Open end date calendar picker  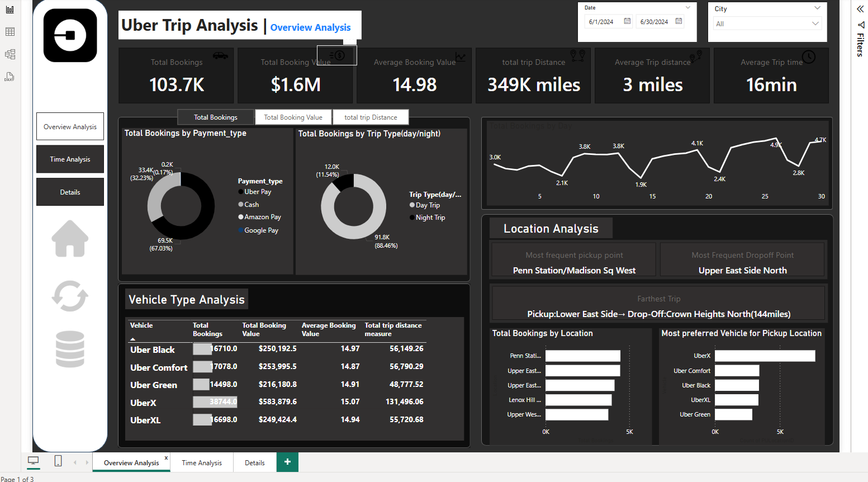[x=679, y=21]
